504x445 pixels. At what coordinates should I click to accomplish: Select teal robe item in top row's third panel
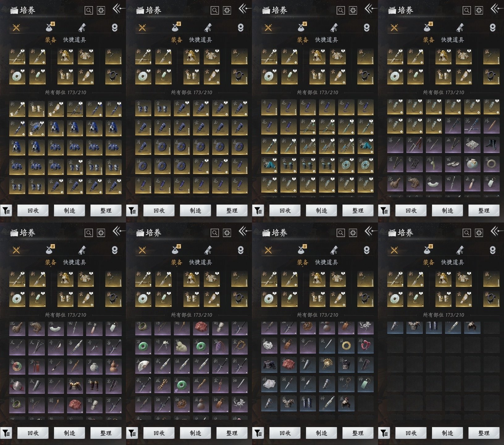pos(366,146)
